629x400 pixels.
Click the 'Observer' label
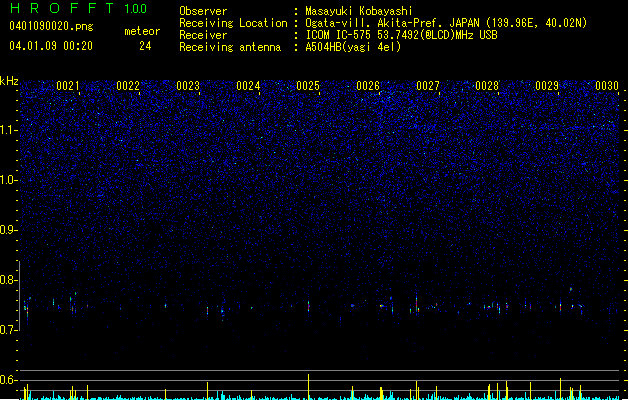tap(203, 11)
